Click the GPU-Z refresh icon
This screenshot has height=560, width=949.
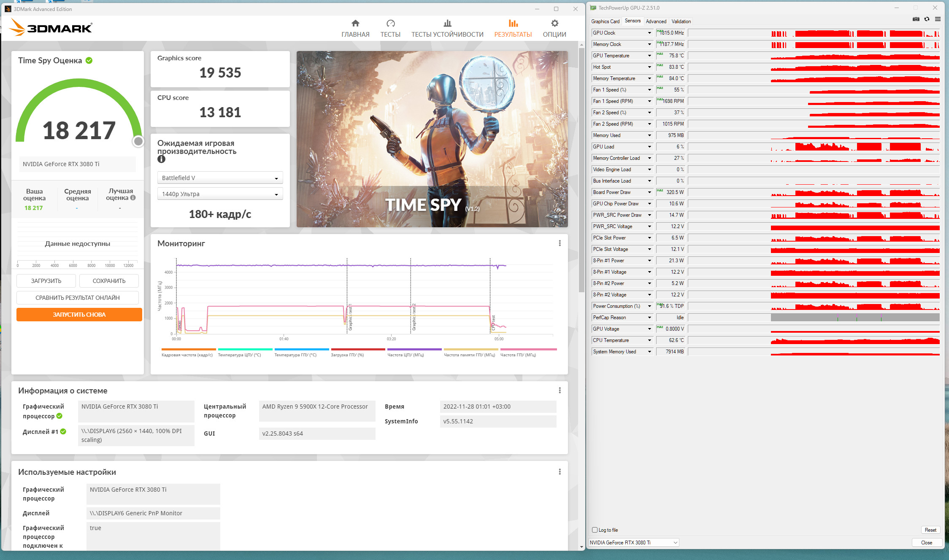click(927, 19)
